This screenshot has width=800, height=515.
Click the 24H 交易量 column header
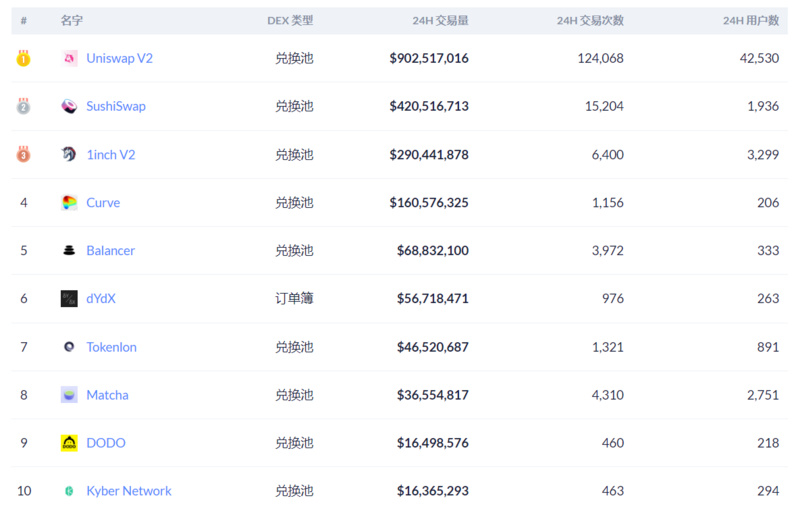[440, 20]
